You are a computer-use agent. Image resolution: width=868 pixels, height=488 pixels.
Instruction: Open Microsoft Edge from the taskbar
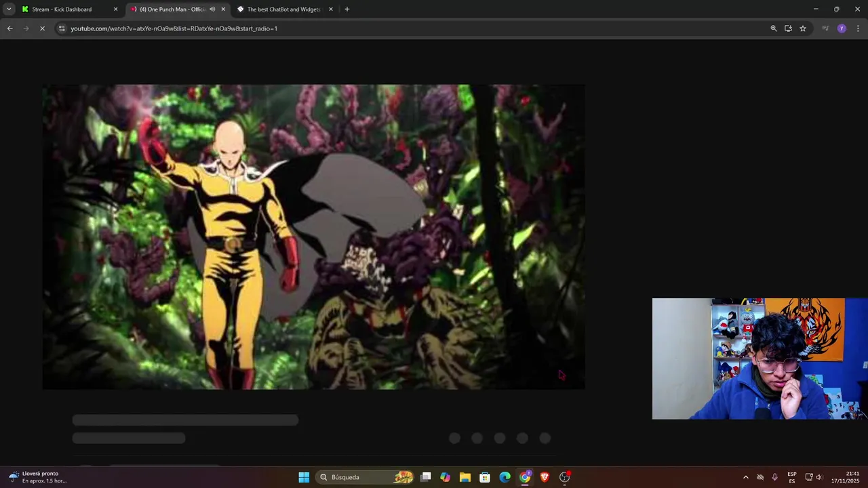tap(505, 477)
